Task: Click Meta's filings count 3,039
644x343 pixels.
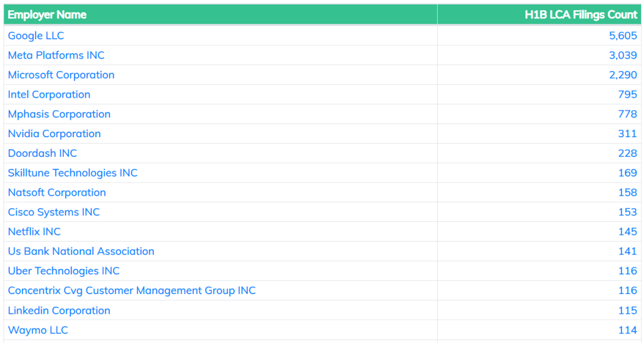Action: pos(623,55)
